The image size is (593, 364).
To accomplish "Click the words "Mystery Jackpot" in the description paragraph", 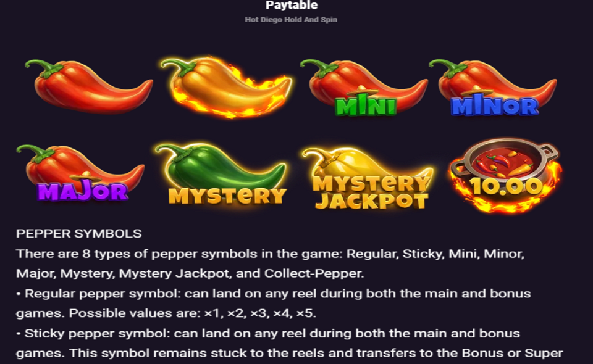I will click(x=175, y=273).
